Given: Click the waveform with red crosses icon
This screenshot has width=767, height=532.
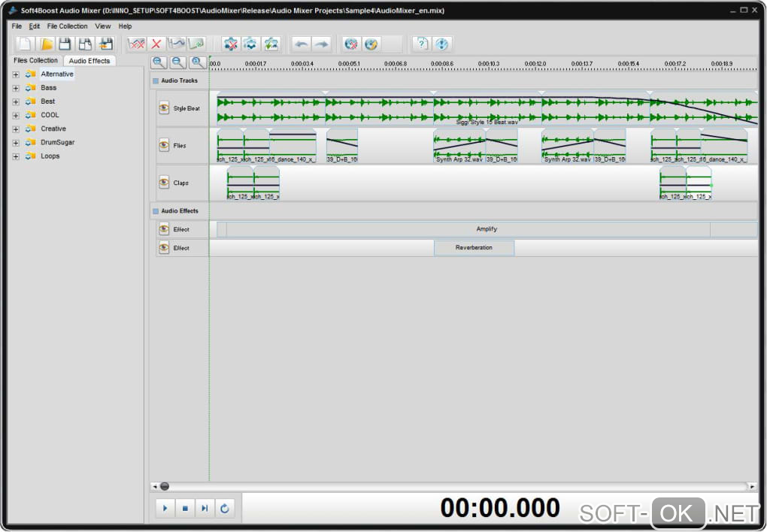Looking at the screenshot, I should pos(136,44).
